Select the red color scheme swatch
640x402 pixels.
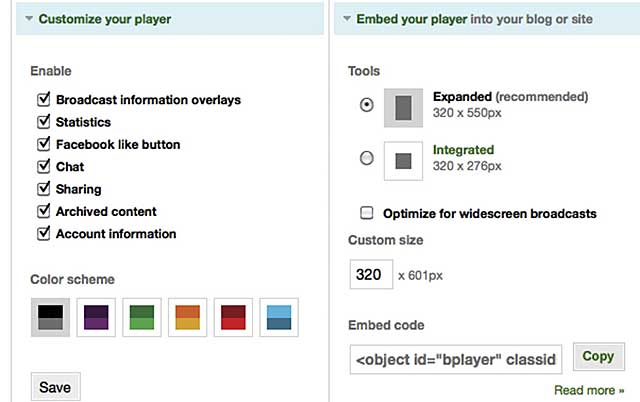click(233, 317)
